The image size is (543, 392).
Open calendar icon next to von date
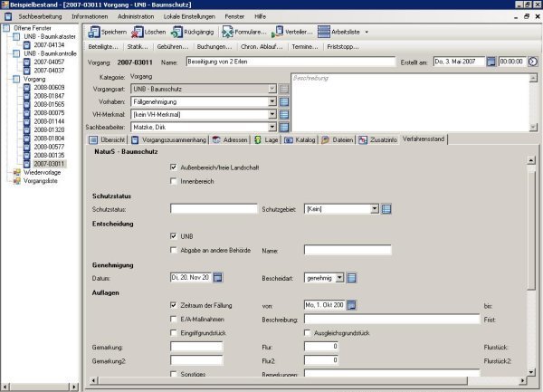click(x=351, y=305)
